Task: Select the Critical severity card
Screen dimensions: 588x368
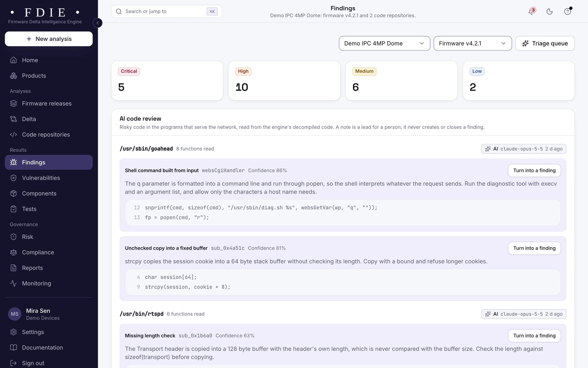Action: point(167,81)
